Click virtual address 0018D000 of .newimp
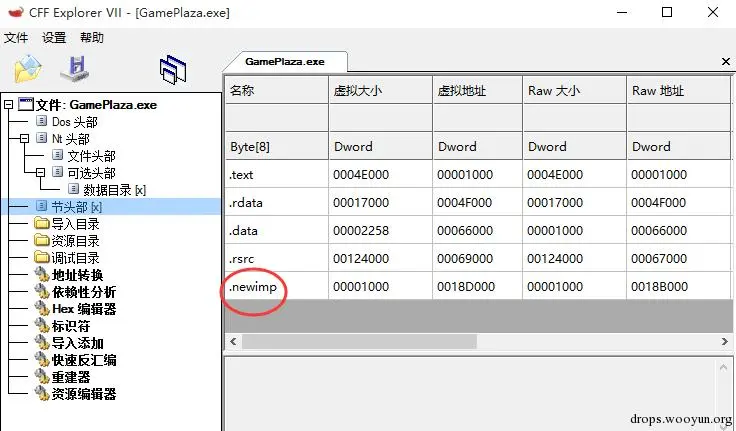This screenshot has width=736, height=431. click(x=466, y=287)
